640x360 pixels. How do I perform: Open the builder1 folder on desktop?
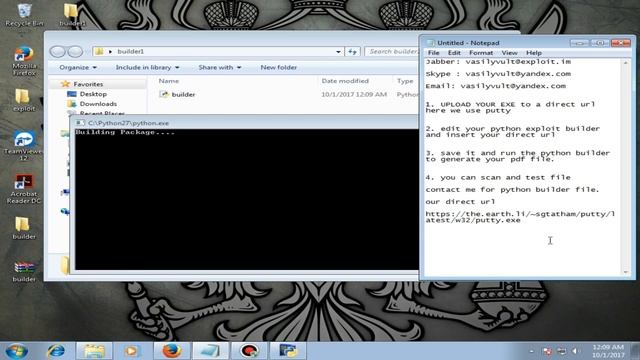pyautogui.click(x=72, y=15)
